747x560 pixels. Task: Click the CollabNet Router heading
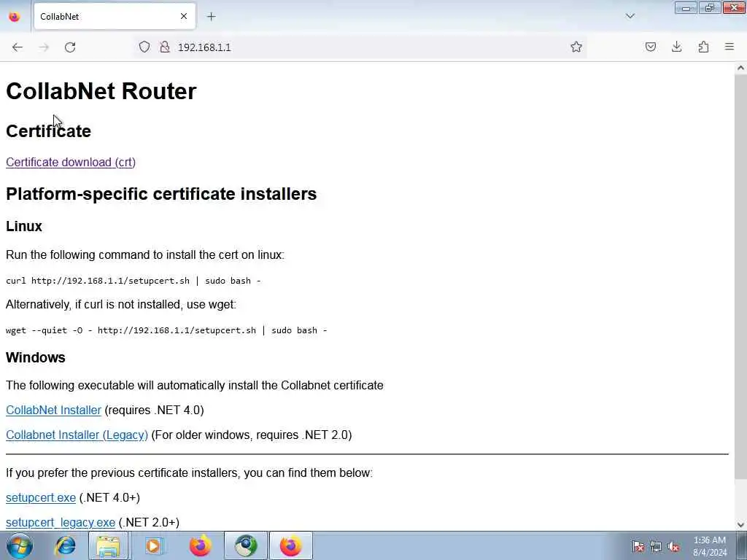pos(101,91)
